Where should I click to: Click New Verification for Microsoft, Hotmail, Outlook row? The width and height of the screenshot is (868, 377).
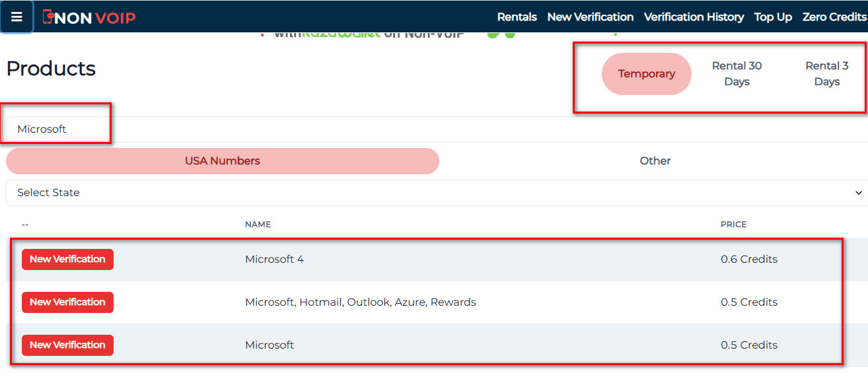(67, 302)
